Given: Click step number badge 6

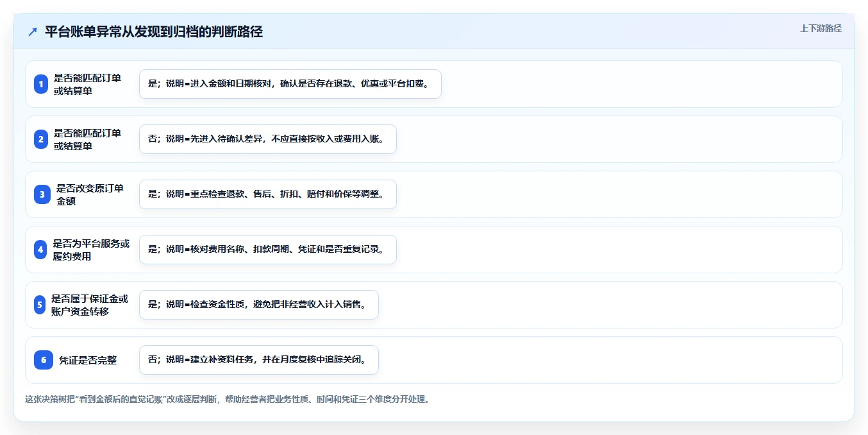Looking at the screenshot, I should [44, 360].
